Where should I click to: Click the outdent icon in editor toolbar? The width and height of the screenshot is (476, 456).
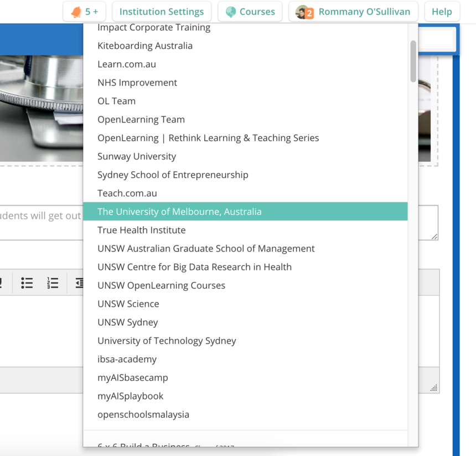pyautogui.click(x=79, y=283)
